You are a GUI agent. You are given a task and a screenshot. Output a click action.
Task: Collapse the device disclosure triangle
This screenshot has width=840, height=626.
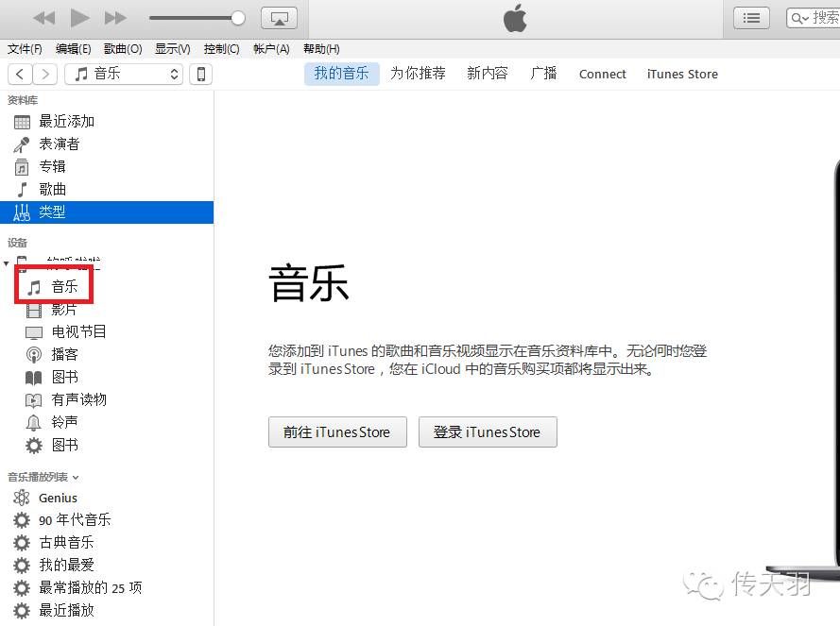click(6, 263)
